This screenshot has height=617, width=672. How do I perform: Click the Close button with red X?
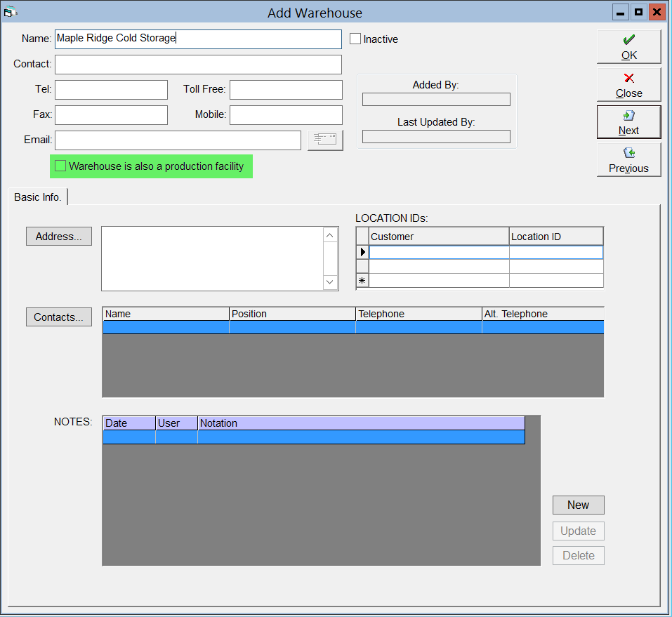(x=628, y=85)
